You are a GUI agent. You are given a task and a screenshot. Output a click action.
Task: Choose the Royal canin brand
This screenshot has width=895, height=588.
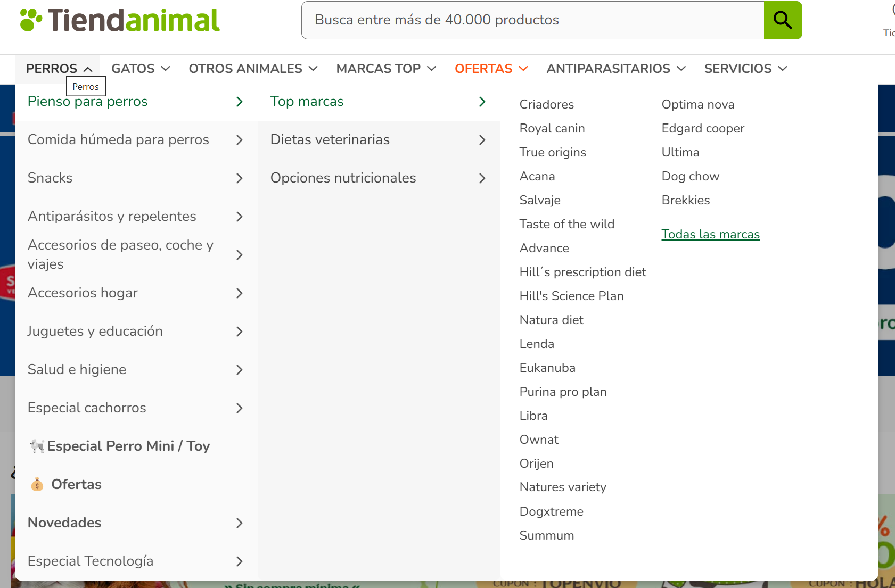[552, 128]
